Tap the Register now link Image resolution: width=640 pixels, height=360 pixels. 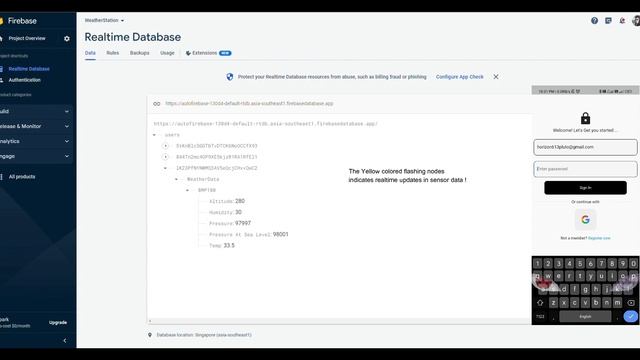tap(599, 238)
